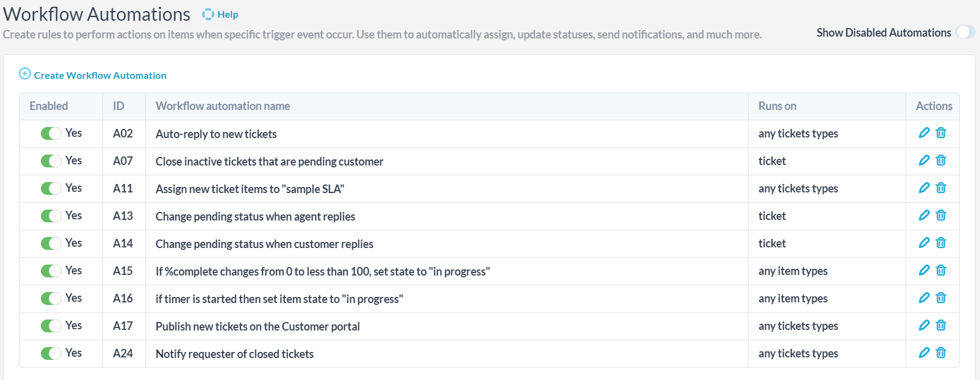The image size is (980, 380).
Task: Click "any tickets types" in the A02 row
Action: 798,133
